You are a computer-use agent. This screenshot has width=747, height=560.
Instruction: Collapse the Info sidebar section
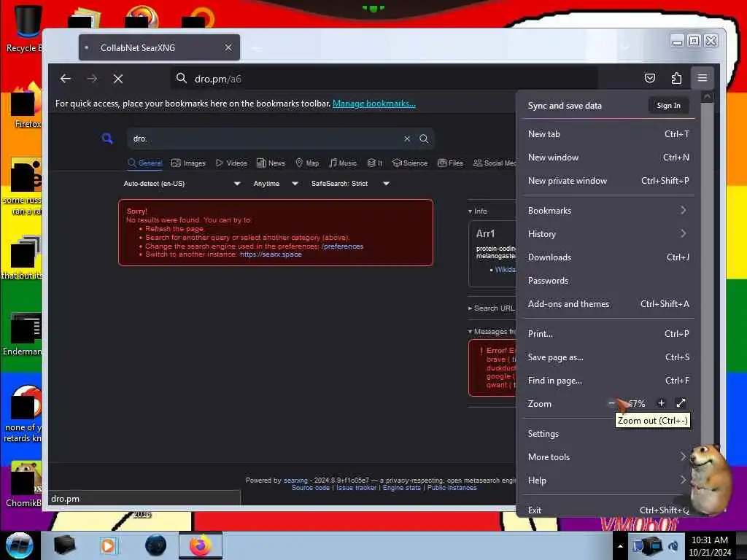click(x=478, y=211)
